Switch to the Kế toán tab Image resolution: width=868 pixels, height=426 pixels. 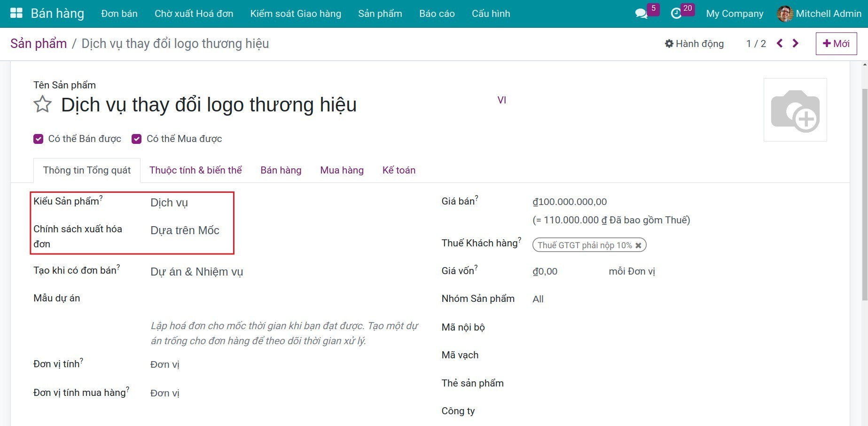click(399, 170)
